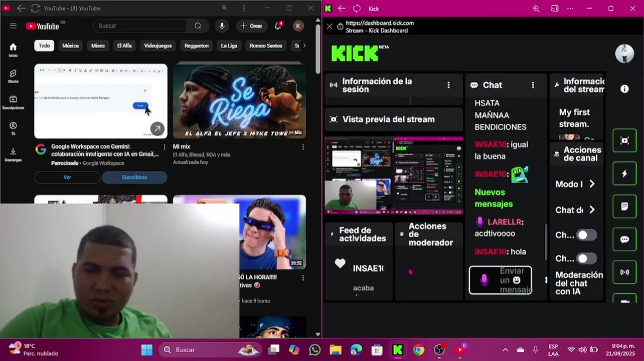Select notes document icon in Kick sidebar
The image size is (644, 361).
(x=624, y=207)
